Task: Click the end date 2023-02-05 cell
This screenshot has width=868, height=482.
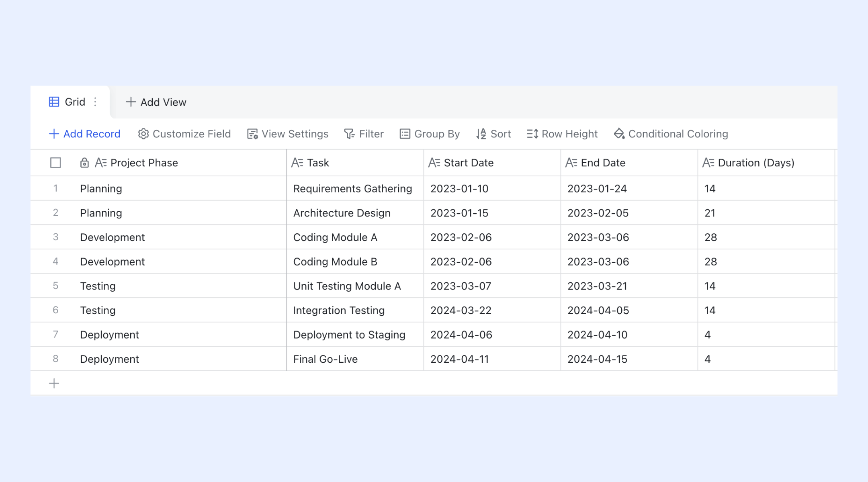Action: click(629, 213)
